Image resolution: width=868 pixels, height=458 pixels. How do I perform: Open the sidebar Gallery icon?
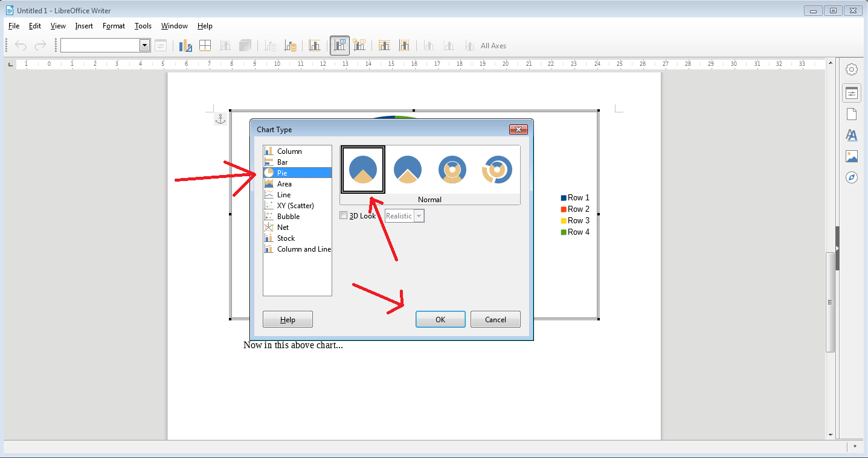pyautogui.click(x=852, y=157)
